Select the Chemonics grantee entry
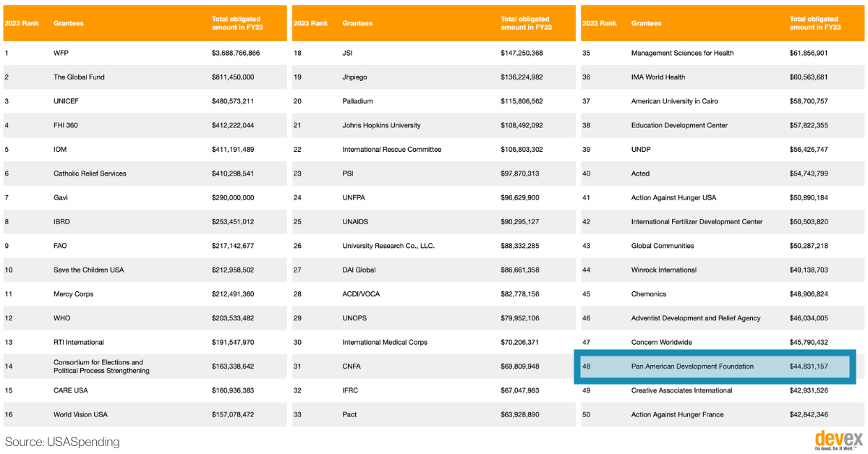The width and height of the screenshot is (868, 454). (x=649, y=294)
